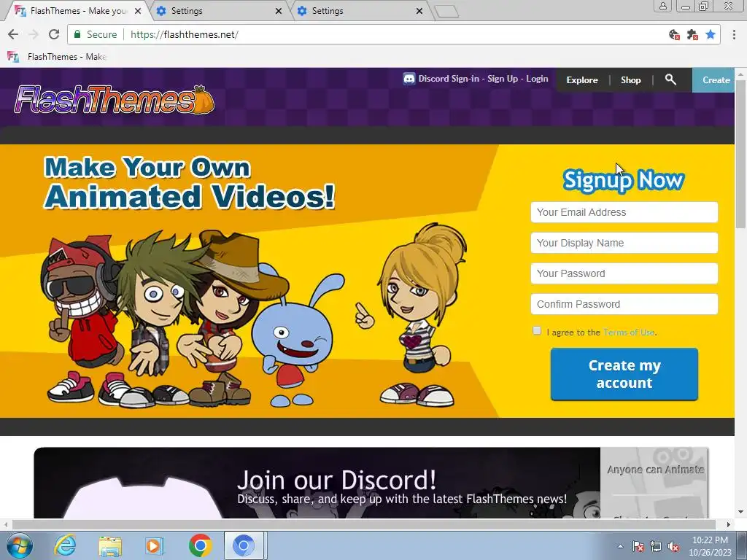Open the FlashThemes bookmark in bookmarks bar
Image resolution: width=747 pixels, height=560 pixels.
[x=57, y=57]
